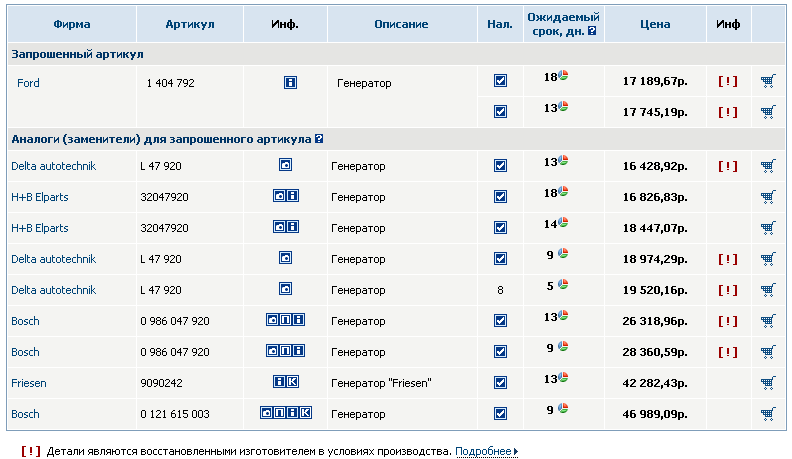Screen dimensions: 792x459
Task: Open Bosch link for article 0 121 615 003
Action: click(25, 414)
